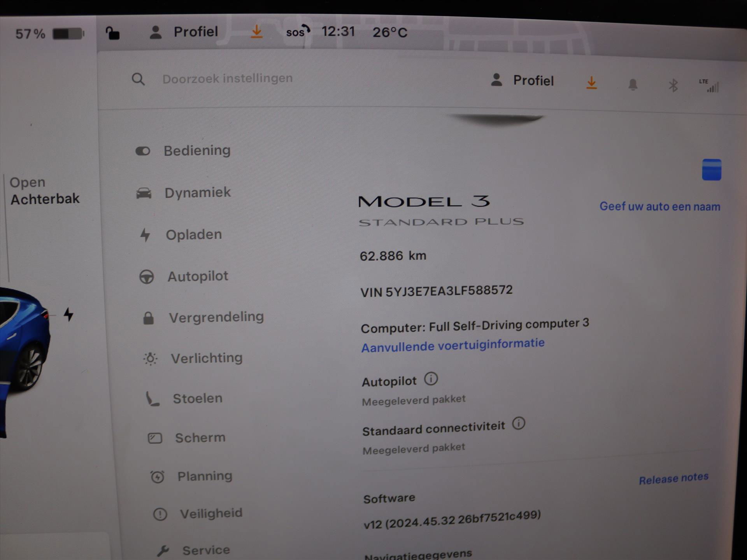Open the Release notes link

[673, 478]
